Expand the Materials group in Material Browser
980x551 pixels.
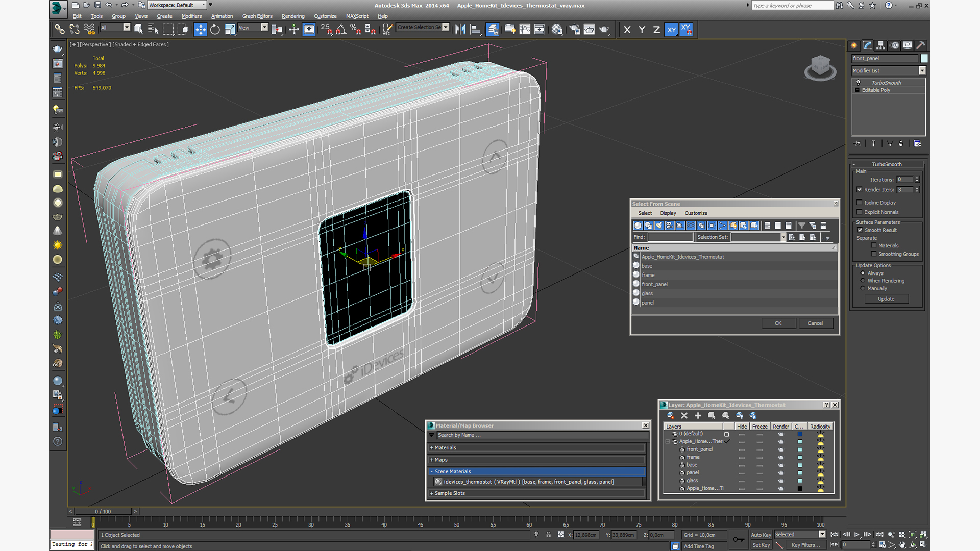536,448
